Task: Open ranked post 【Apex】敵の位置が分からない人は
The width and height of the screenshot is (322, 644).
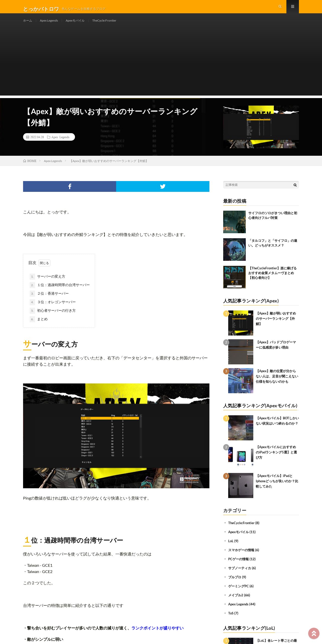Action: click(x=277, y=376)
